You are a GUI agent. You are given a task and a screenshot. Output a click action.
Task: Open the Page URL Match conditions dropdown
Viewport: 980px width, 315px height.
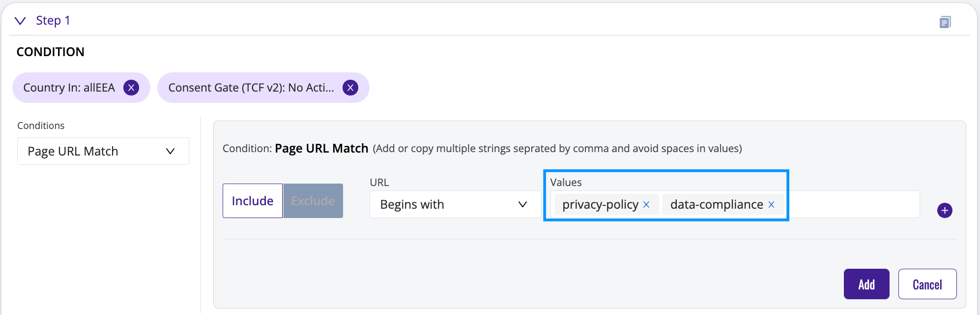pyautogui.click(x=103, y=151)
